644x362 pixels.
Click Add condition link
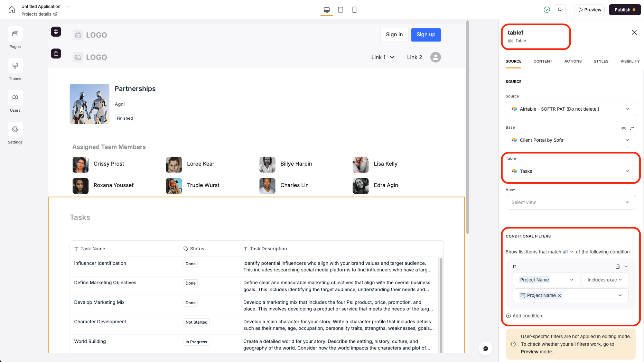[524, 316]
